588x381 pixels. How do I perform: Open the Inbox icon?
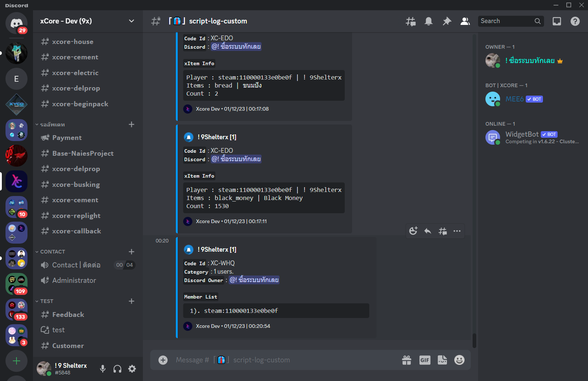[x=557, y=21]
